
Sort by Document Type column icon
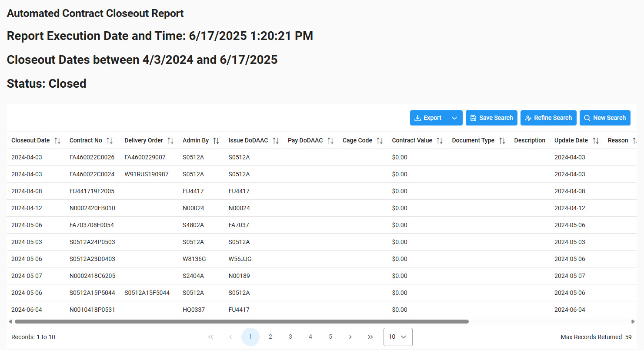pyautogui.click(x=502, y=141)
